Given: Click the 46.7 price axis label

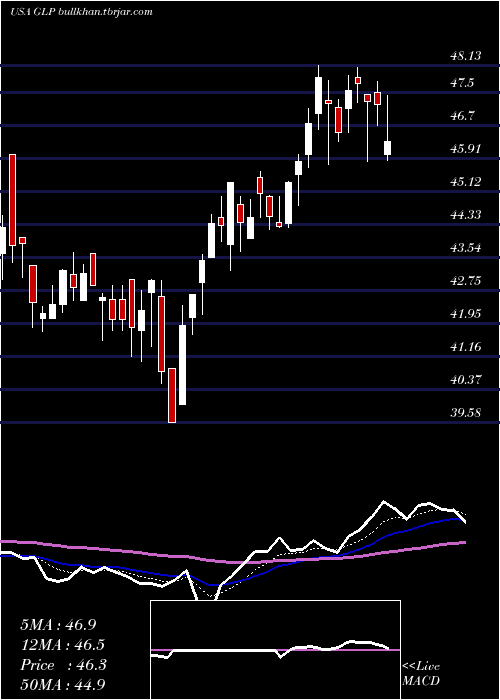Looking at the screenshot, I should click(x=463, y=116).
